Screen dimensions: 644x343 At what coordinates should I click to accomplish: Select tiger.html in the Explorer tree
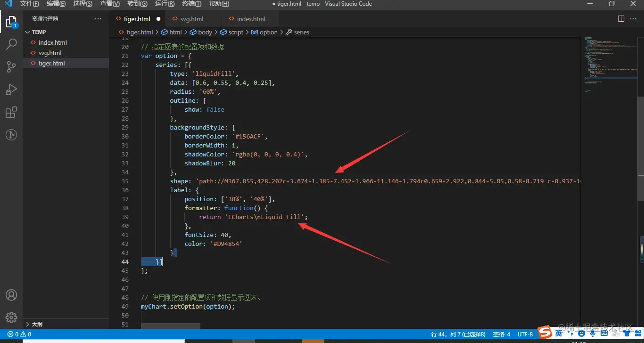tap(66, 63)
